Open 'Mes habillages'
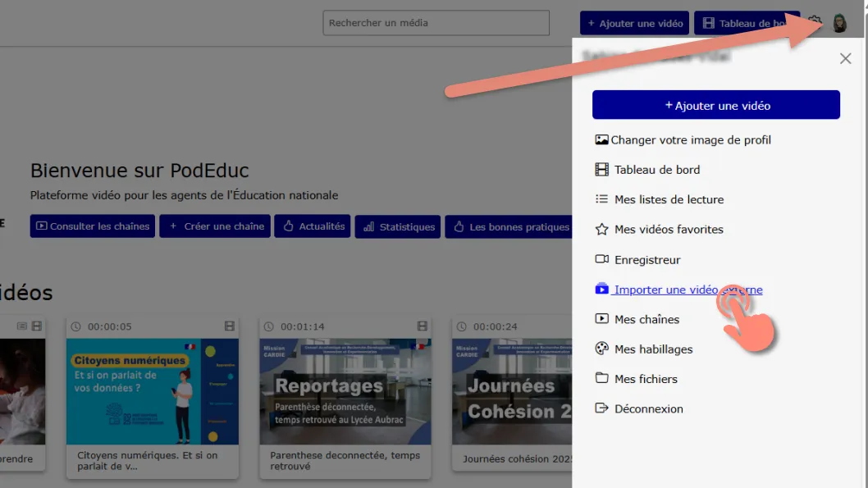 click(x=654, y=349)
